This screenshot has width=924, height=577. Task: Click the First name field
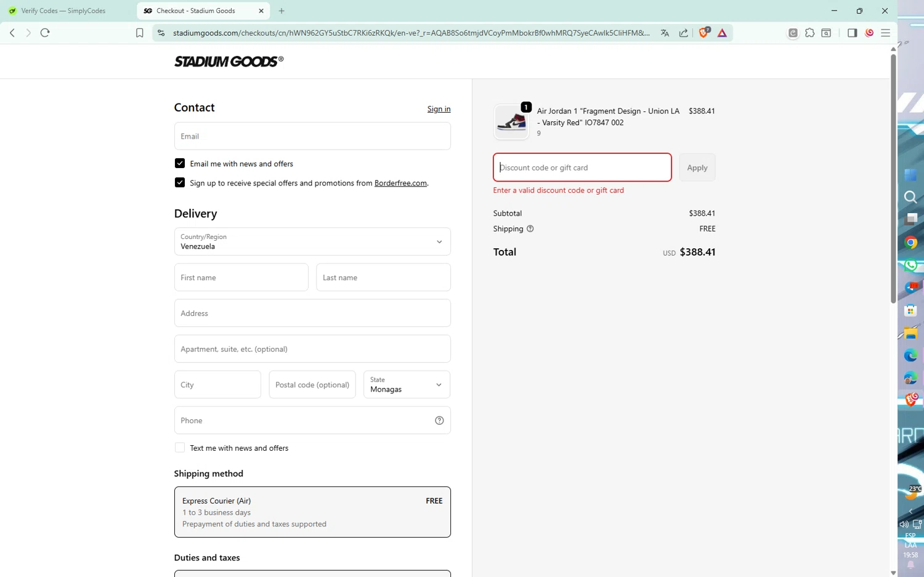click(x=241, y=277)
